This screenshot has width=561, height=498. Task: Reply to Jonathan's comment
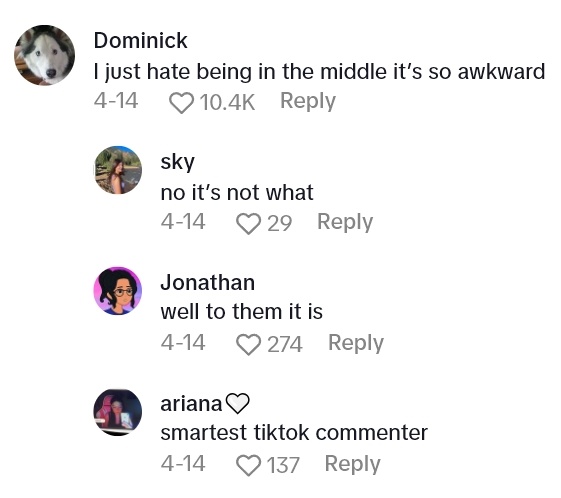pyautogui.click(x=356, y=343)
